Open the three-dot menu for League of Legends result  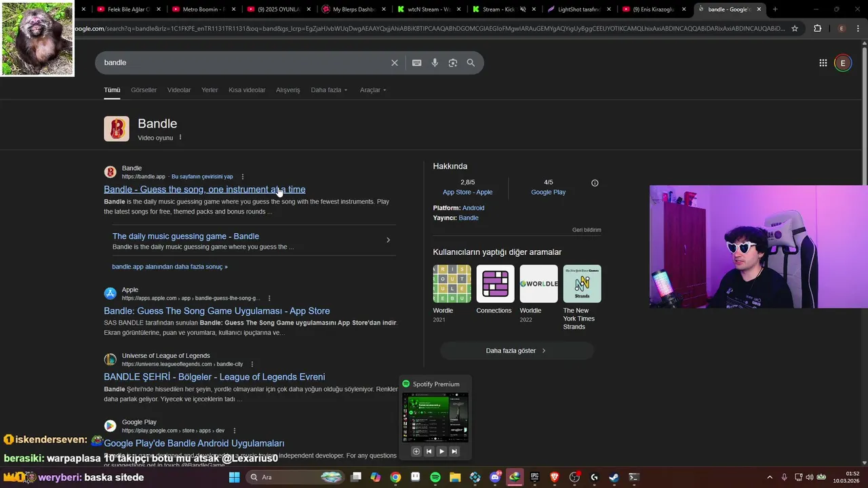[252, 364]
